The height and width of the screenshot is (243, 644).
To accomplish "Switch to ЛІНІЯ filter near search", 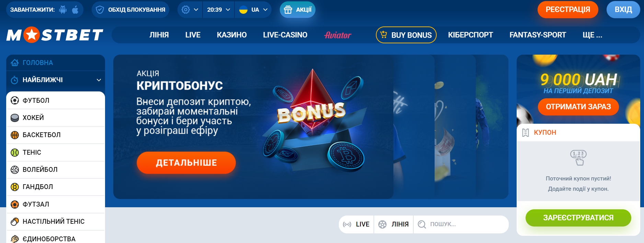I will tap(394, 224).
